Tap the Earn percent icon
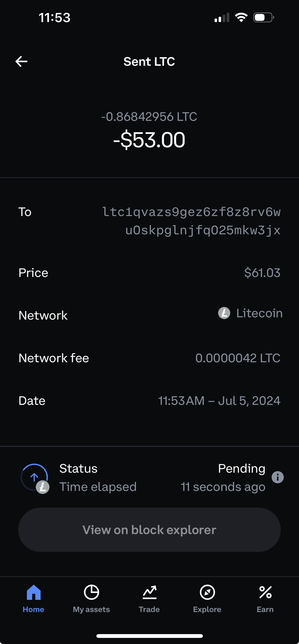299x644 pixels. [x=265, y=592]
